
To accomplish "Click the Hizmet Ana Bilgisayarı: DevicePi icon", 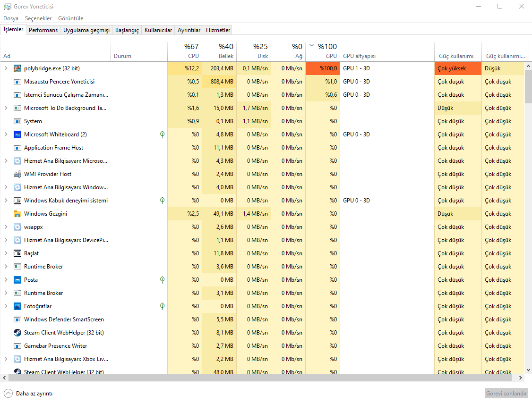I will 17,240.
